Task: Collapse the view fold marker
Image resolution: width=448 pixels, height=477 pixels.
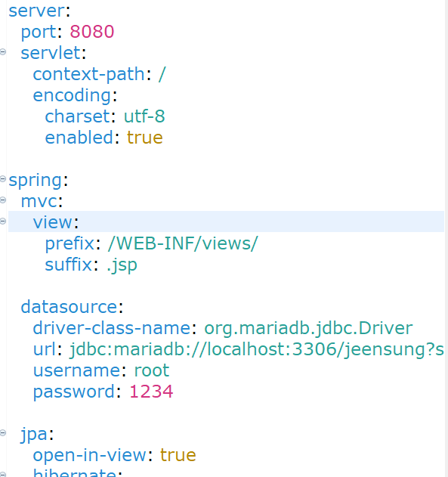Action: coord(3,221)
